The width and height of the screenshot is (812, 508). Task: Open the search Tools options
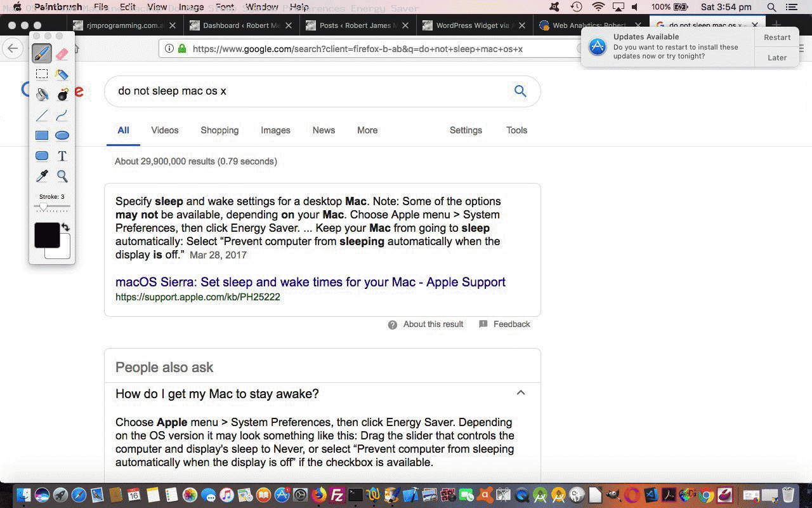click(x=516, y=130)
